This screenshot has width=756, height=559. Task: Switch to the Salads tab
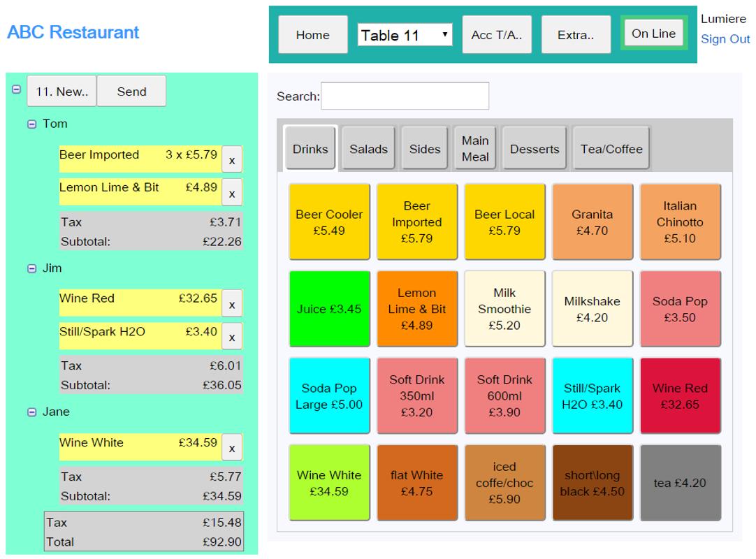[x=368, y=149]
